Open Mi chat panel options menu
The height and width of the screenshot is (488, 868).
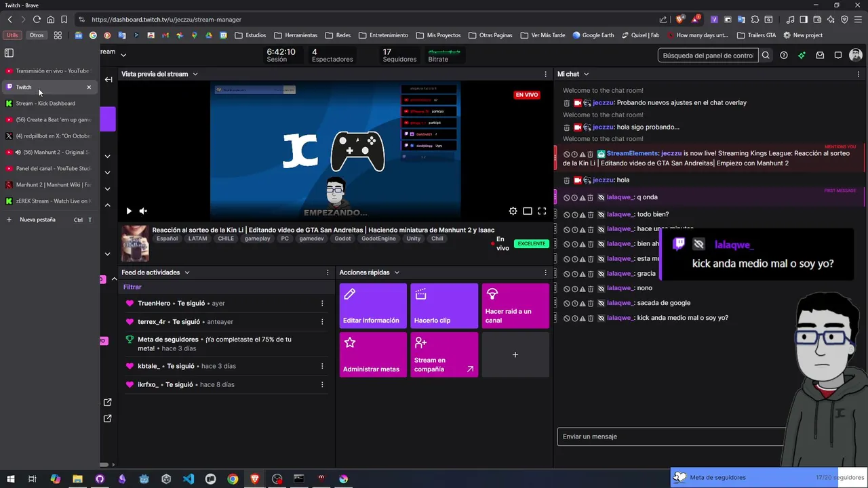(x=859, y=74)
